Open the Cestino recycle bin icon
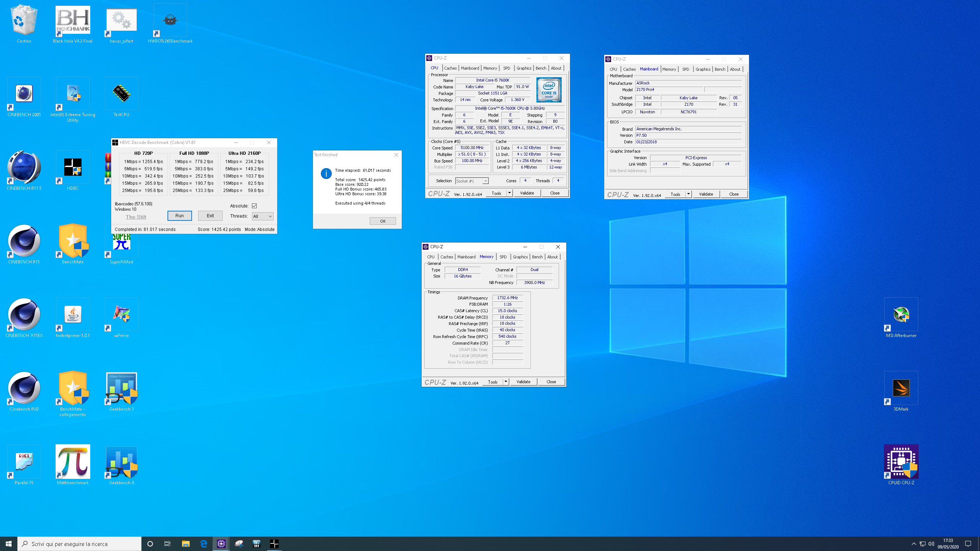Image resolution: width=980 pixels, height=551 pixels. tap(24, 23)
